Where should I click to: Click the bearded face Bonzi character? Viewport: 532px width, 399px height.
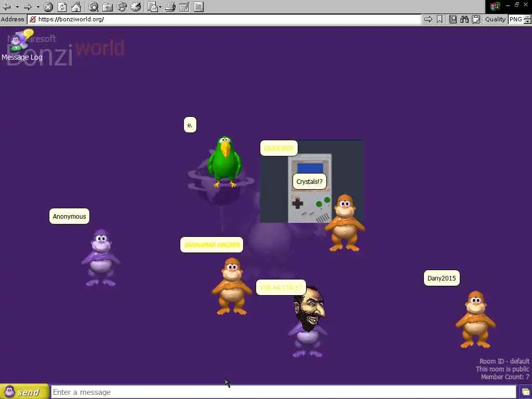pyautogui.click(x=308, y=321)
